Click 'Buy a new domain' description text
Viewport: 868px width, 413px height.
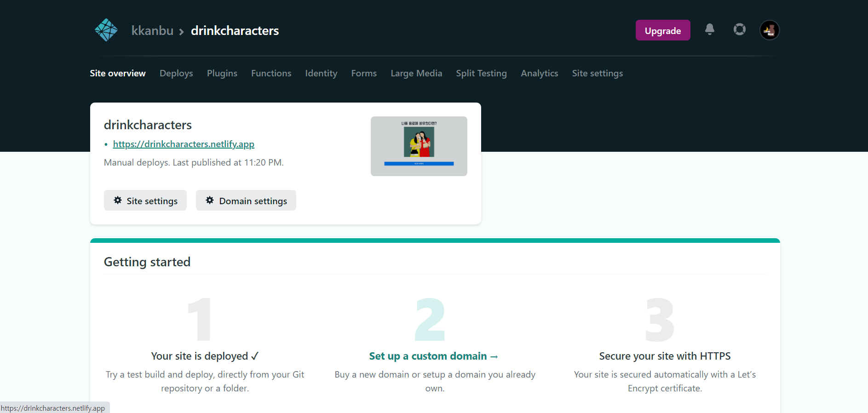pyautogui.click(x=435, y=381)
